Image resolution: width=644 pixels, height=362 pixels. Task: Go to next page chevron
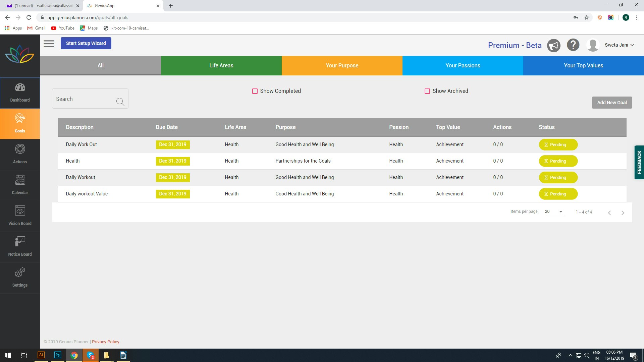623,213
